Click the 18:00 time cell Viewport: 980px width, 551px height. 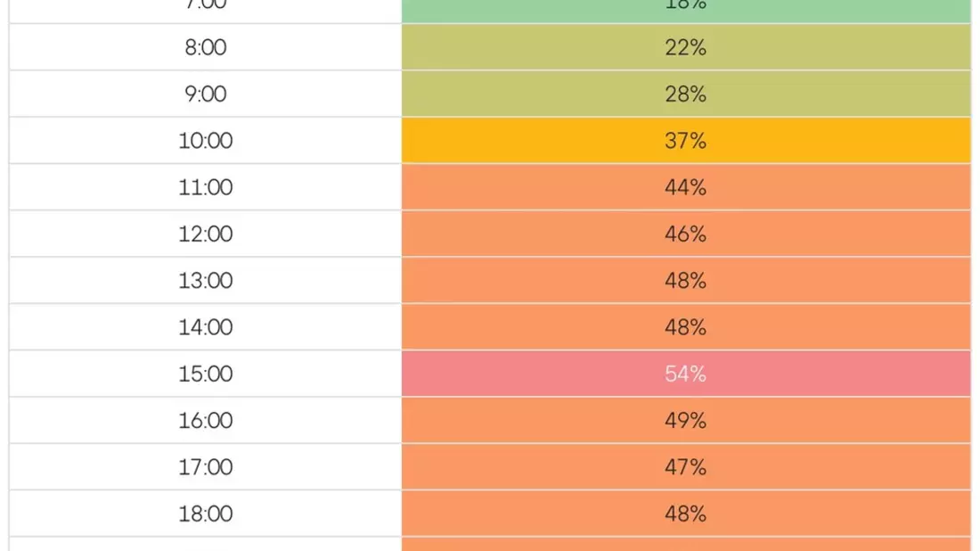pos(206,514)
